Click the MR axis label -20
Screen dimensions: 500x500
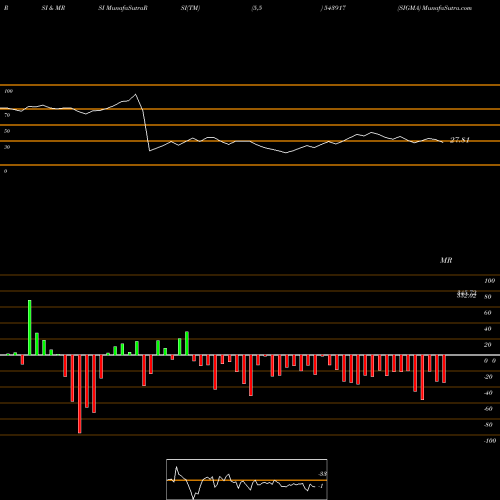point(488,377)
